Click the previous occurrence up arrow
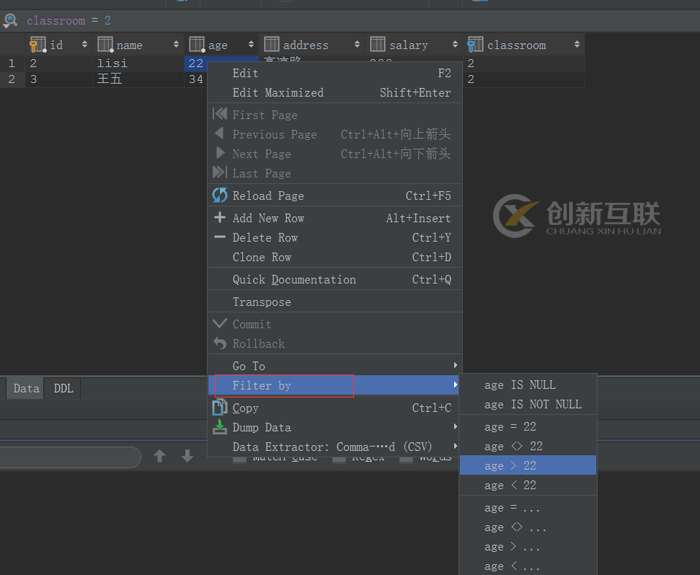The image size is (700, 575). click(159, 456)
